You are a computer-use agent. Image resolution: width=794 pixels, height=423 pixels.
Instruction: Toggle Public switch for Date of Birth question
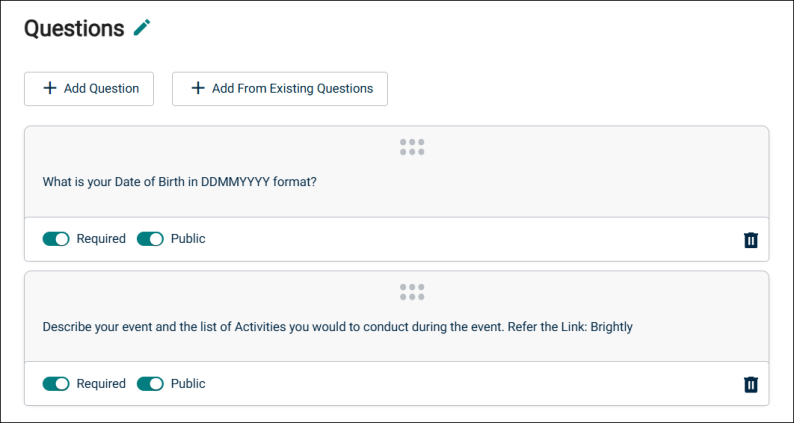coord(150,239)
